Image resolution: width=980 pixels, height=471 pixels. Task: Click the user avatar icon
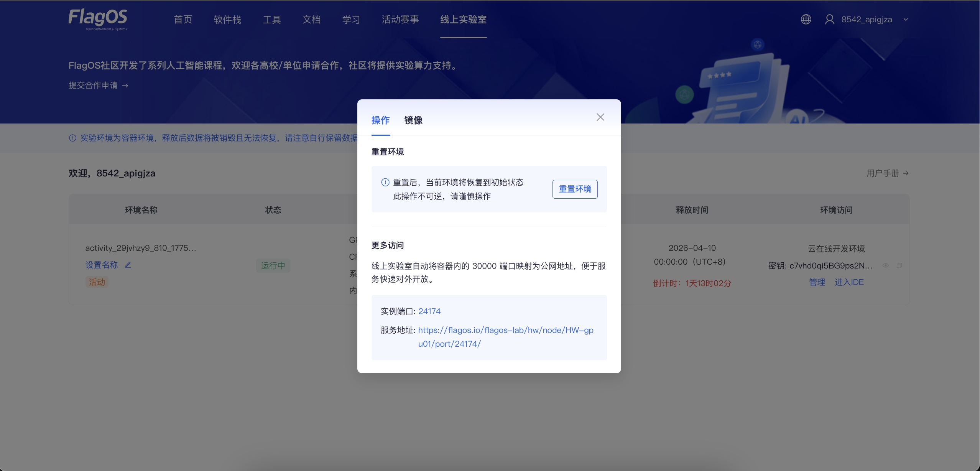830,19
